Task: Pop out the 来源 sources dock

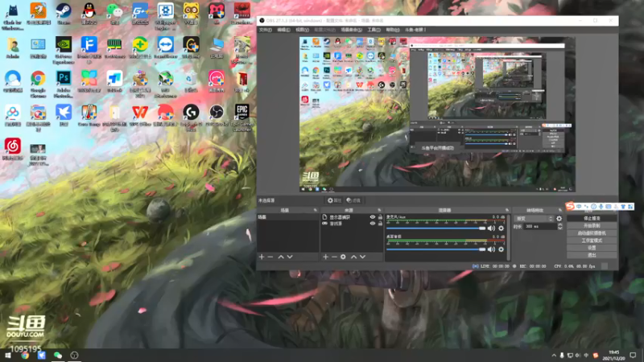Action: [379, 210]
